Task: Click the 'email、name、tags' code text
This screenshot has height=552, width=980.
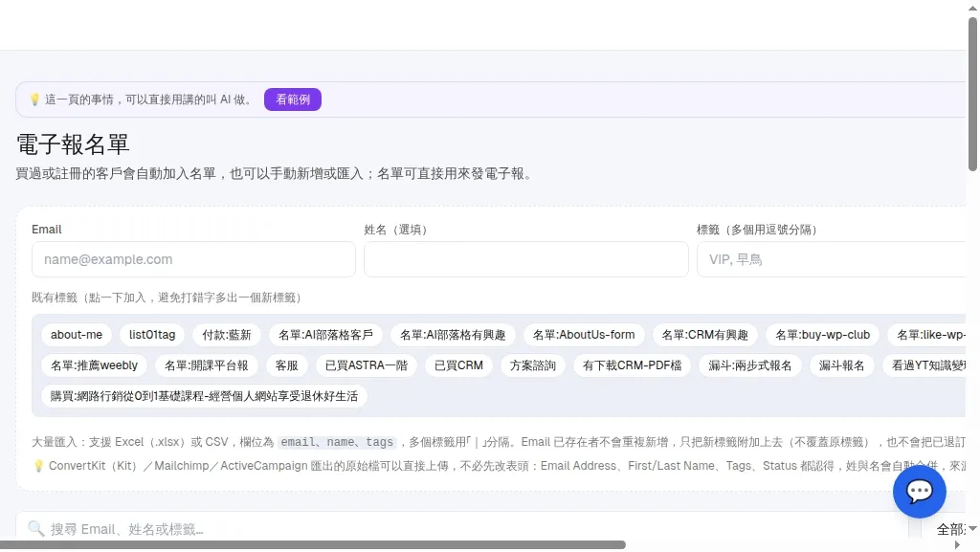Action: 337,442
